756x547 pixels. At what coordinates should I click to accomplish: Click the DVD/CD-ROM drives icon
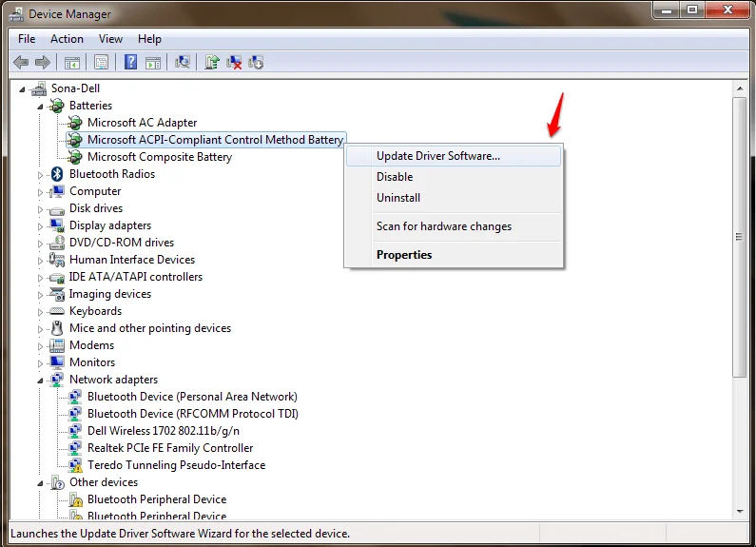56,243
